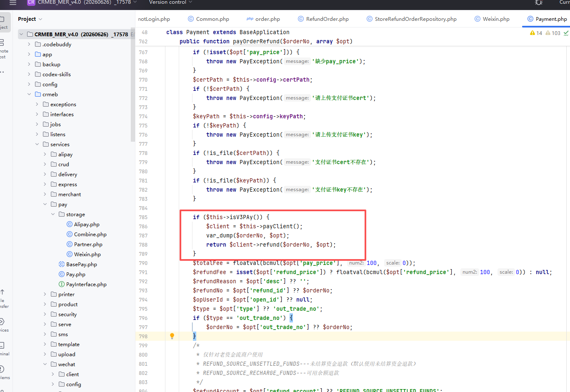Switch to the Common.php tab
570x392 pixels.
(209, 19)
